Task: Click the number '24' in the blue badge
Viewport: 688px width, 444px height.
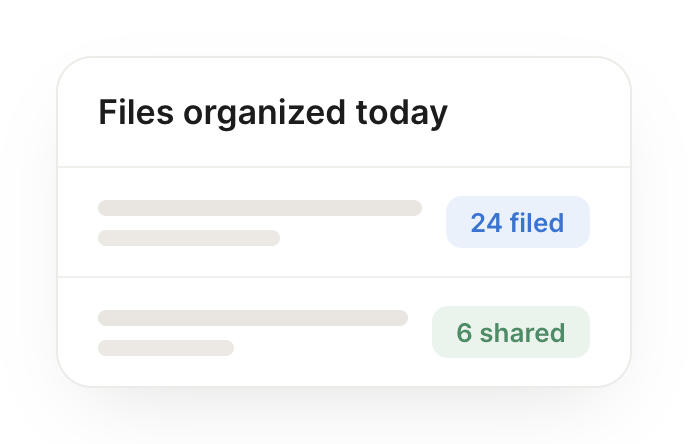Action: pyautogui.click(x=486, y=223)
